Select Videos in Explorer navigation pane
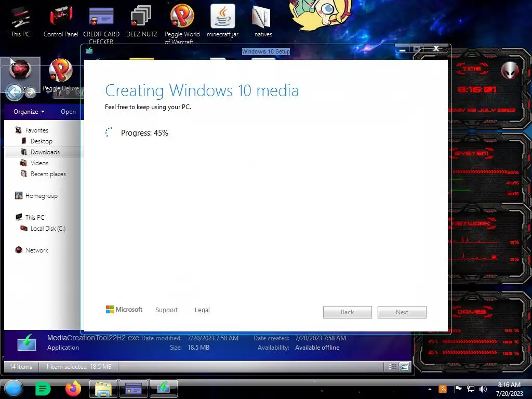 coord(39,163)
